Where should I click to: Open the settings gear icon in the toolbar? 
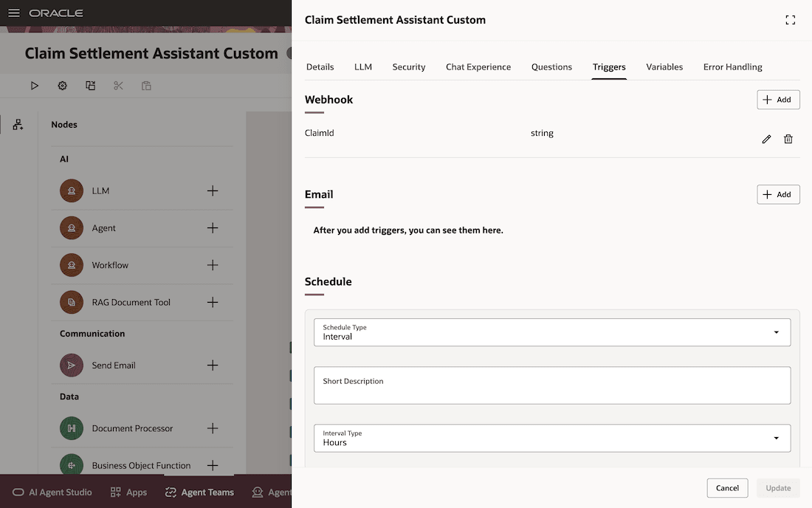pyautogui.click(x=62, y=86)
